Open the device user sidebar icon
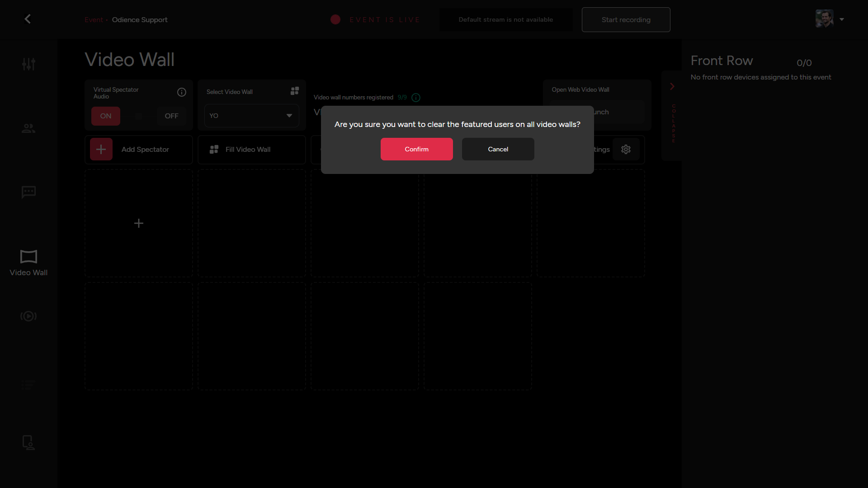868x488 pixels. tap(28, 442)
